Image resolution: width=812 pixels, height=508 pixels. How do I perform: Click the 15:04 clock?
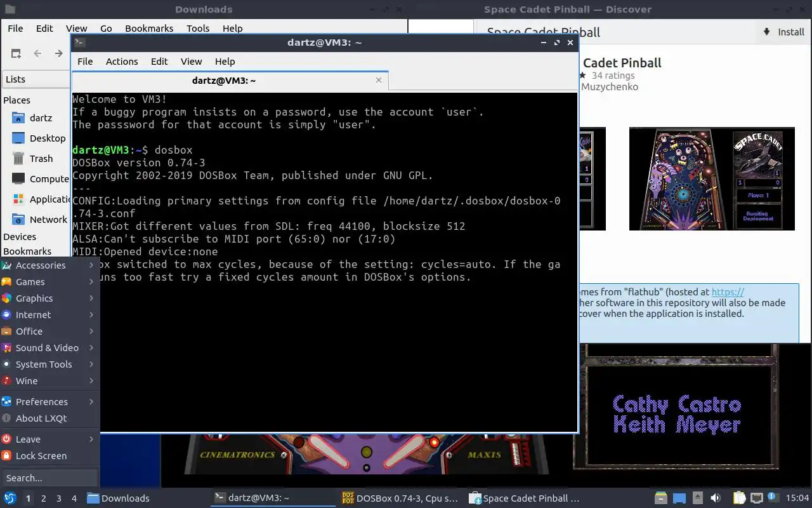click(797, 498)
